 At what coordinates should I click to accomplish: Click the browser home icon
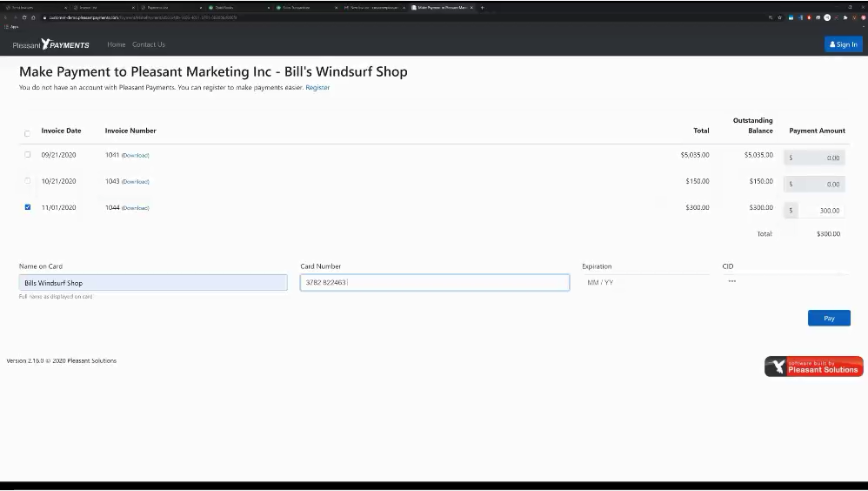[x=33, y=17]
